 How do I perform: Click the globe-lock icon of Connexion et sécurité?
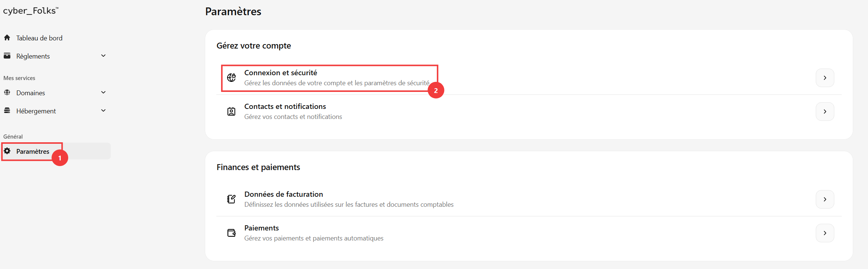[x=232, y=77]
